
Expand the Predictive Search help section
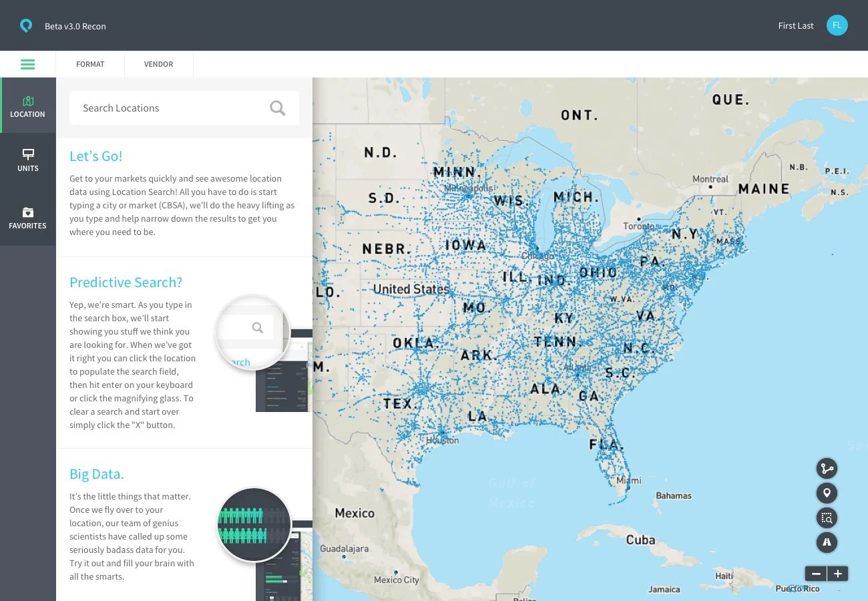pyautogui.click(x=126, y=282)
